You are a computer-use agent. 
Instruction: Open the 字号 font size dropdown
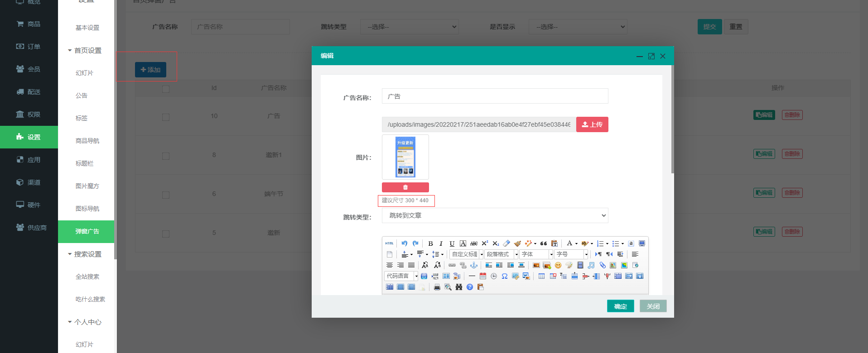[571, 254]
